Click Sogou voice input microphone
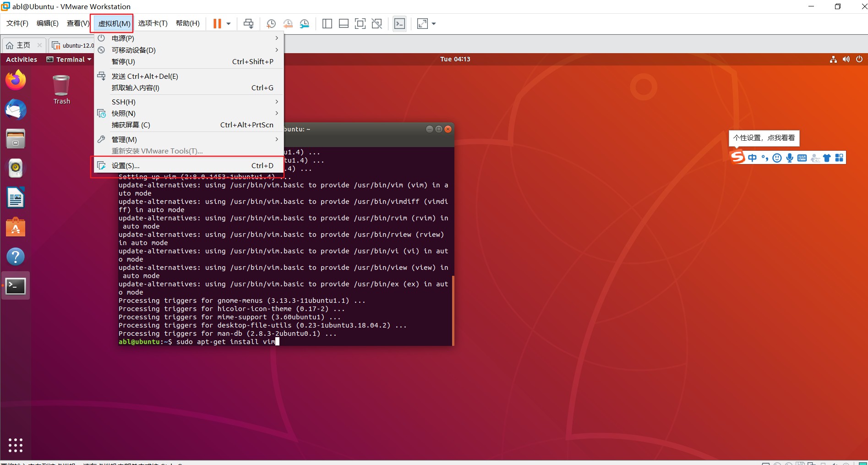This screenshot has width=868, height=465. [x=790, y=158]
